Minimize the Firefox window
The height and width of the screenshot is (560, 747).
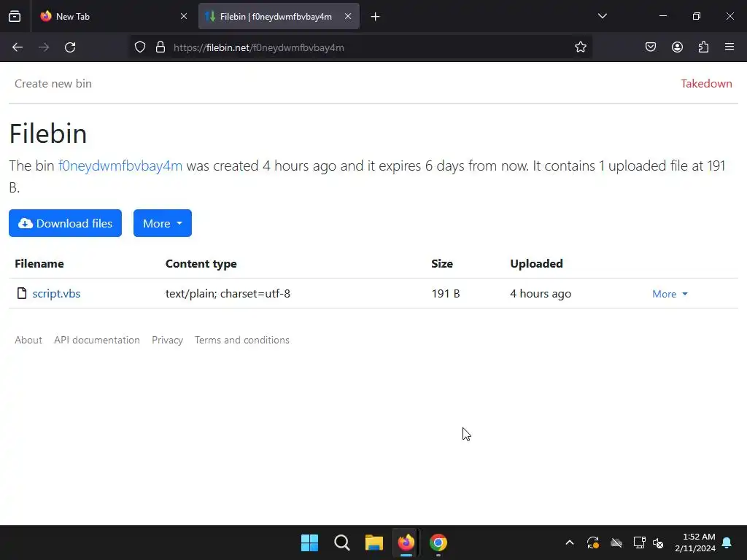662,16
